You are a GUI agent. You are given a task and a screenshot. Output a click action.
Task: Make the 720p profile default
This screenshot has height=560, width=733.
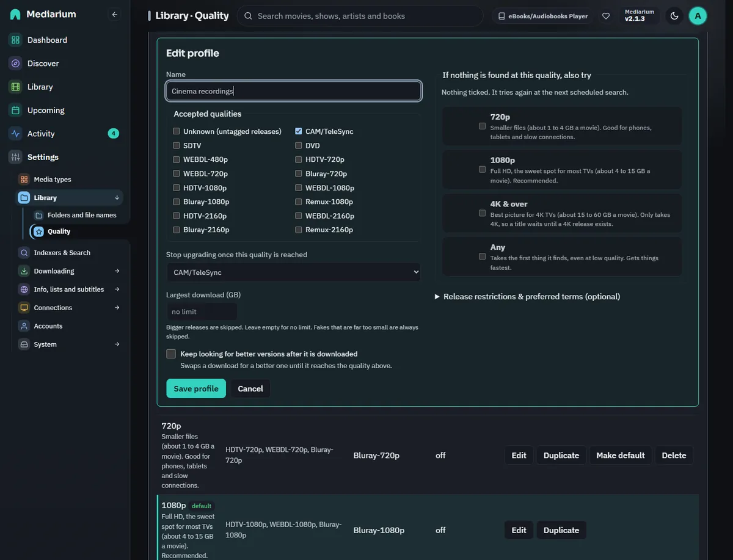coord(621,456)
